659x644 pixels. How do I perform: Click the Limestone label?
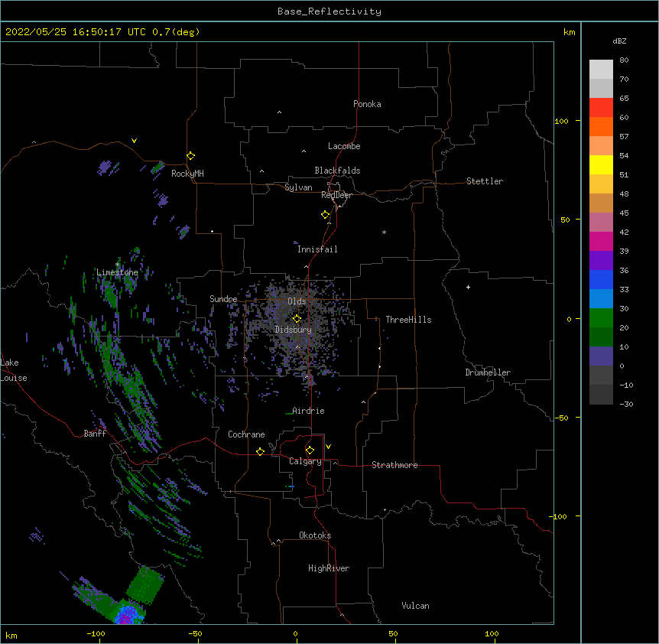pyautogui.click(x=117, y=272)
